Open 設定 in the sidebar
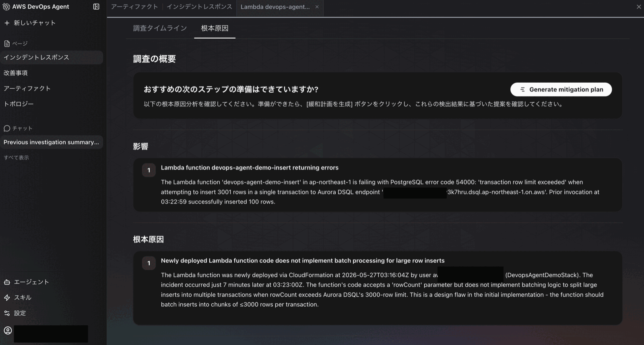The width and height of the screenshot is (644, 345). tap(20, 313)
